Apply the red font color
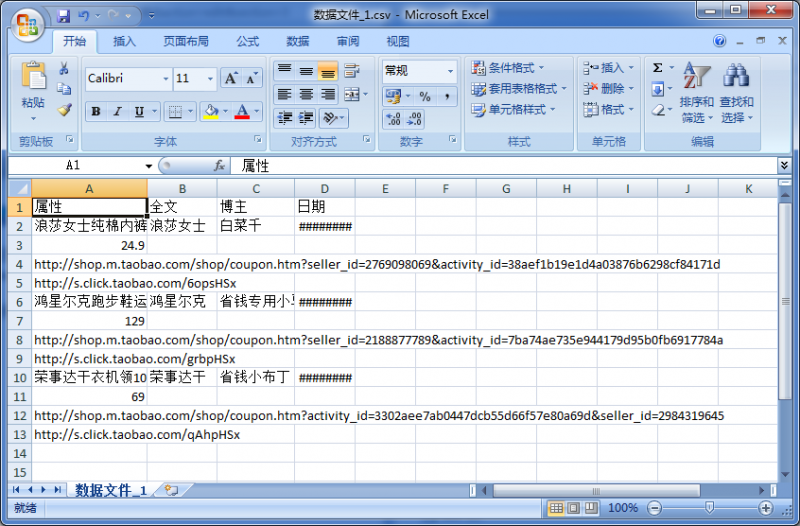Viewport: 800px width, 526px height. pos(242,111)
